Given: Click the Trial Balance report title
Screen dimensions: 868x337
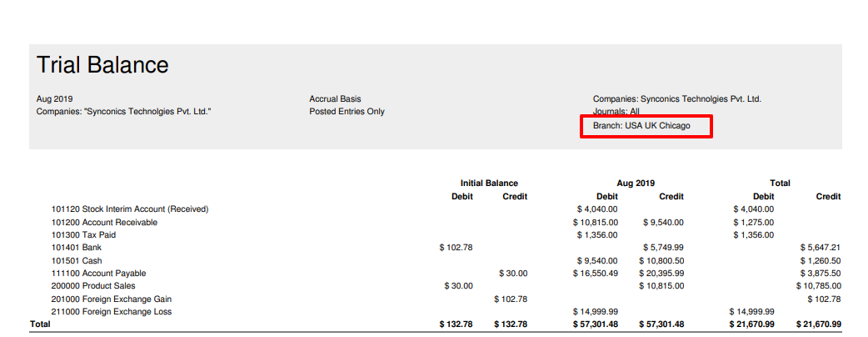Looking at the screenshot, I should point(102,65).
